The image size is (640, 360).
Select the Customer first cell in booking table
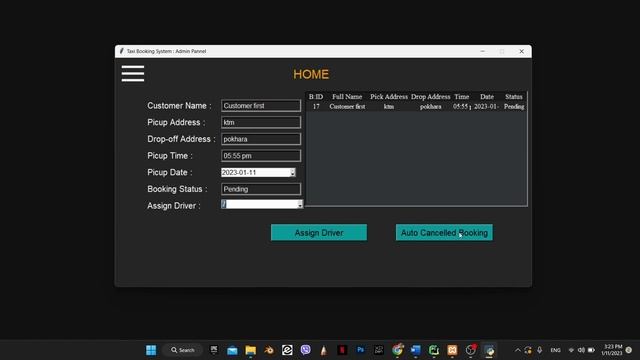347,107
